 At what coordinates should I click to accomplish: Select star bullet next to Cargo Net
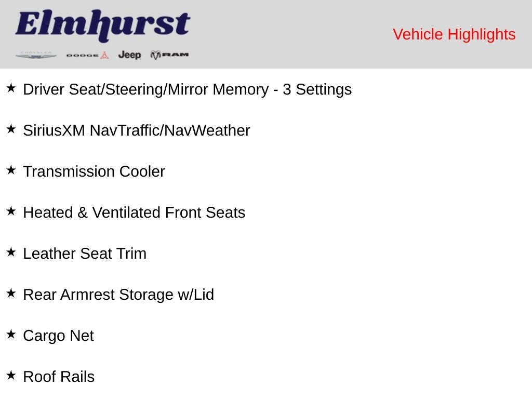11,335
